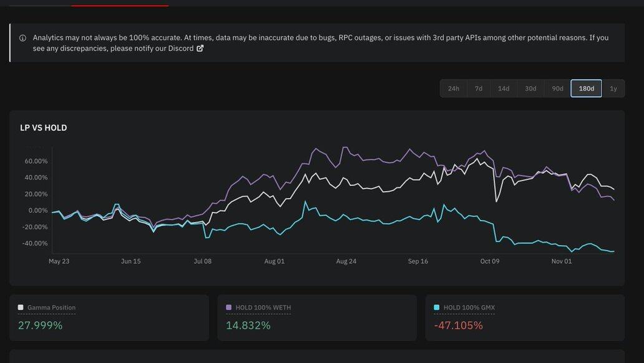Select the 24h time range

[453, 89]
